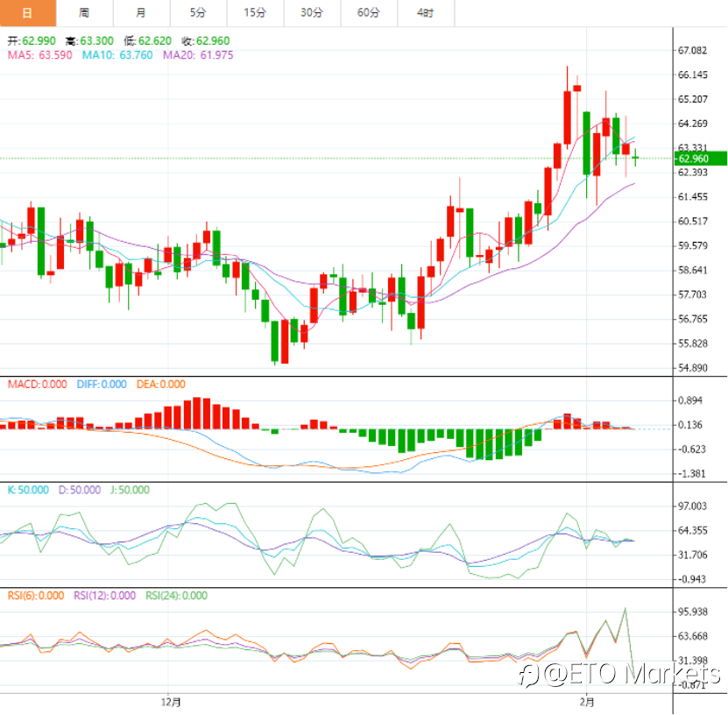The image size is (728, 715).
Task: Click the K:50.000 label
Action: point(28,490)
